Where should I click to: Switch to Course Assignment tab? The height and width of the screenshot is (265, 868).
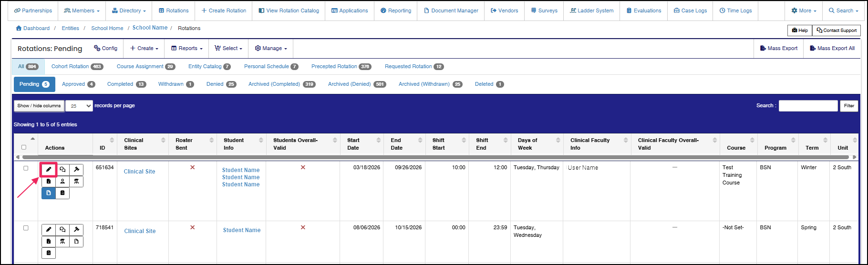pos(146,67)
